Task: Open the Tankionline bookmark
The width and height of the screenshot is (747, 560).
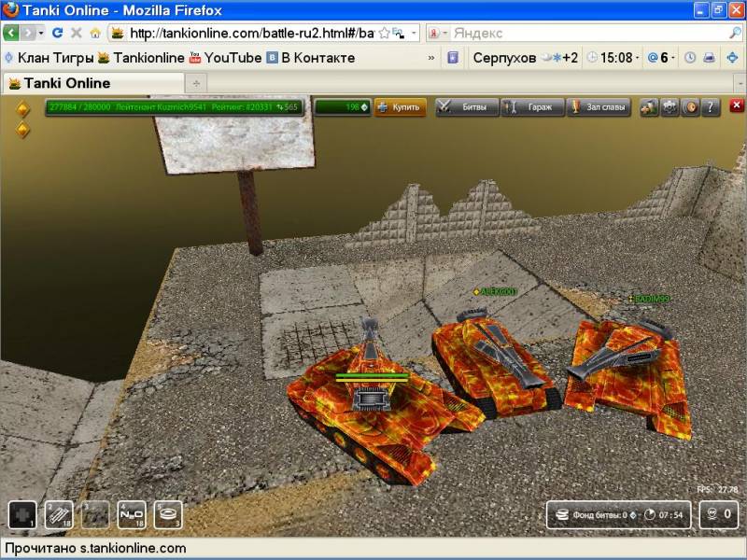Action: (141, 58)
